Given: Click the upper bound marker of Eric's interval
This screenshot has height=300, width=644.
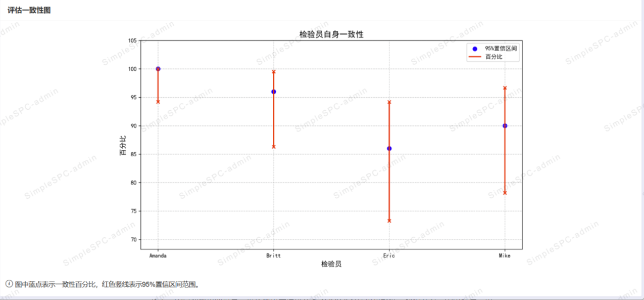Looking at the screenshot, I should pos(389,102).
